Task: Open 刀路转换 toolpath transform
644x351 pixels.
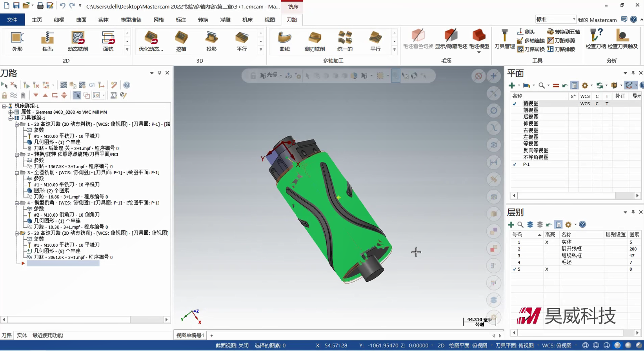Action: coord(531,49)
